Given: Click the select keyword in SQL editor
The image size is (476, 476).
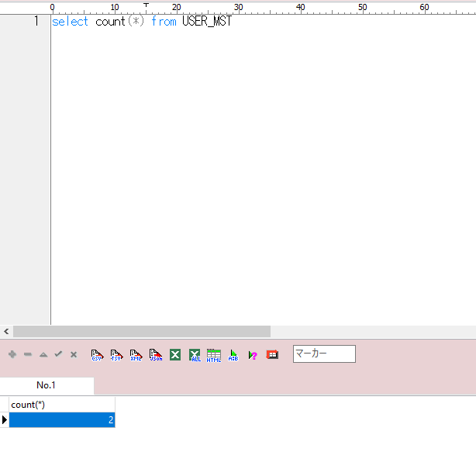Looking at the screenshot, I should (70, 22).
